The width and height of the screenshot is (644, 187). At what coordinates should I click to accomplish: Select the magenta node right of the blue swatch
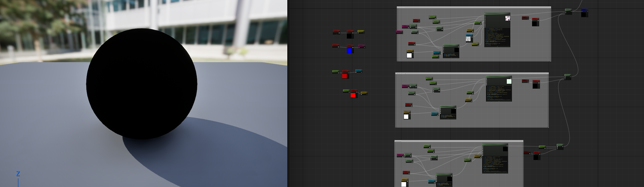(361, 46)
